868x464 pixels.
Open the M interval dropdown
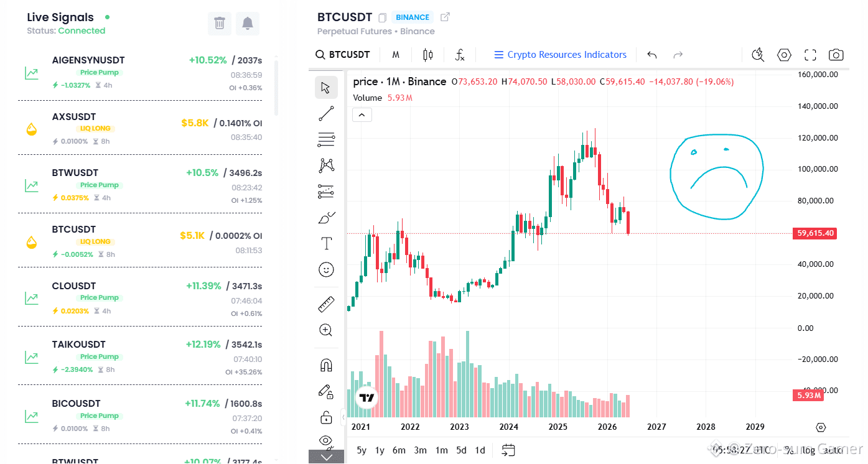tap(396, 55)
